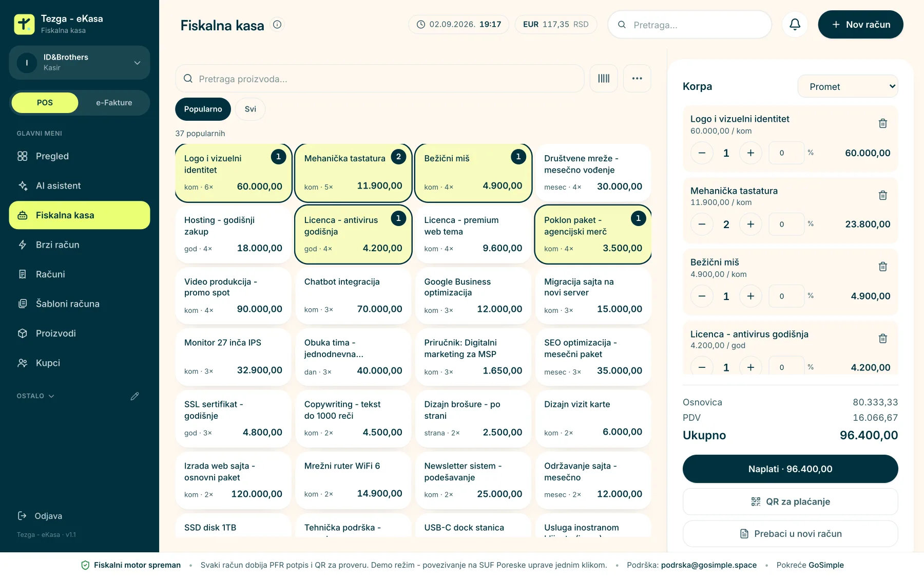Click the notifications bell icon

click(795, 24)
